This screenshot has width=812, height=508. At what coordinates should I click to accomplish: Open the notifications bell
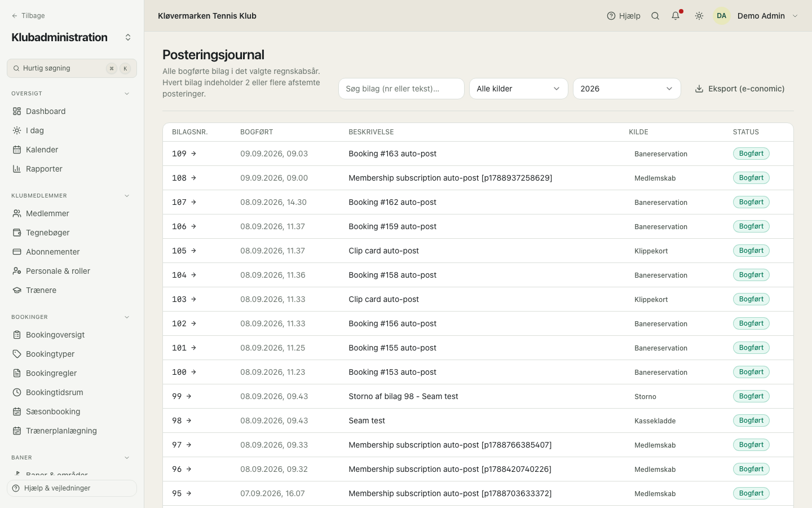tap(676, 16)
